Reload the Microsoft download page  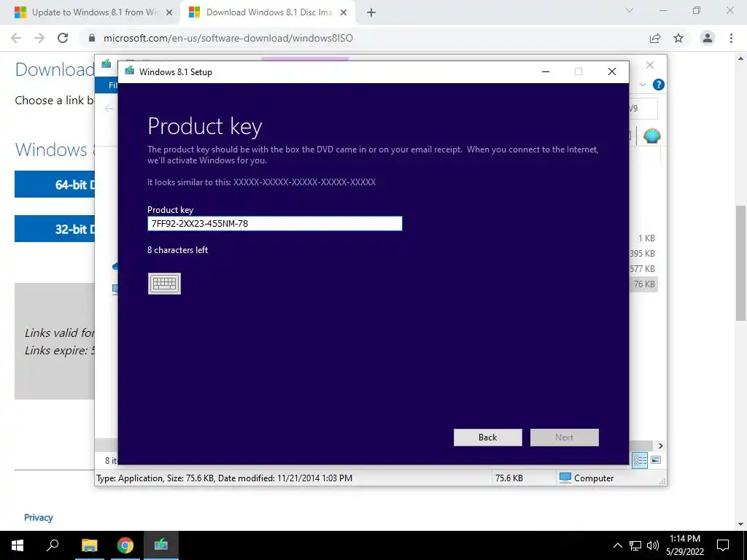(63, 38)
